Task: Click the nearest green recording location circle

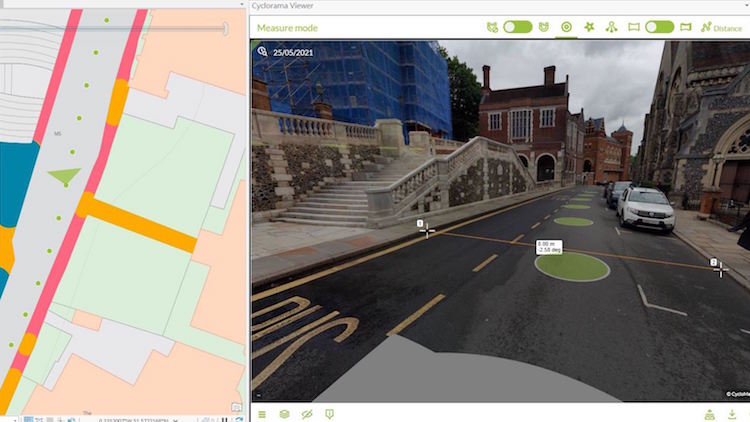Action: click(x=571, y=266)
